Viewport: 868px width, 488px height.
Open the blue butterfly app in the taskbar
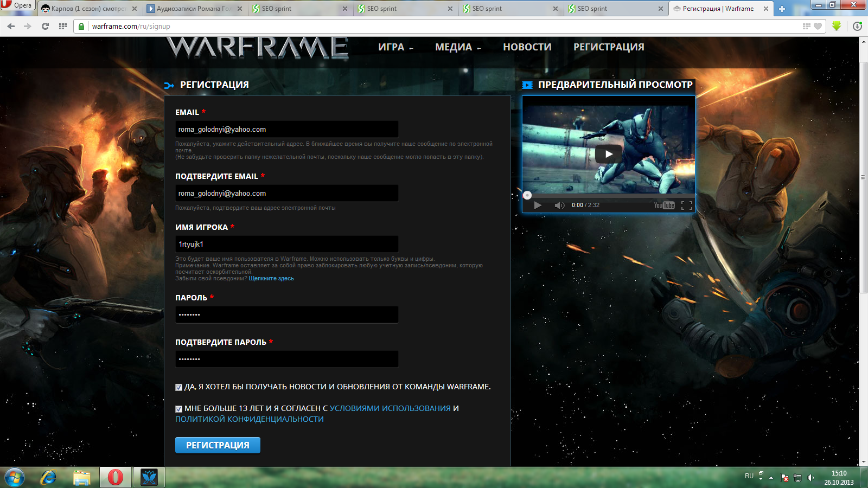coord(149,478)
